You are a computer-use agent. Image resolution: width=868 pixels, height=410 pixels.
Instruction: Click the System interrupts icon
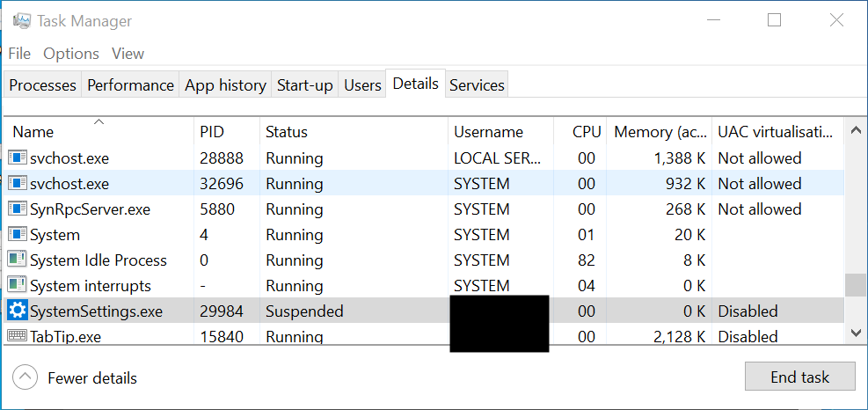[18, 286]
